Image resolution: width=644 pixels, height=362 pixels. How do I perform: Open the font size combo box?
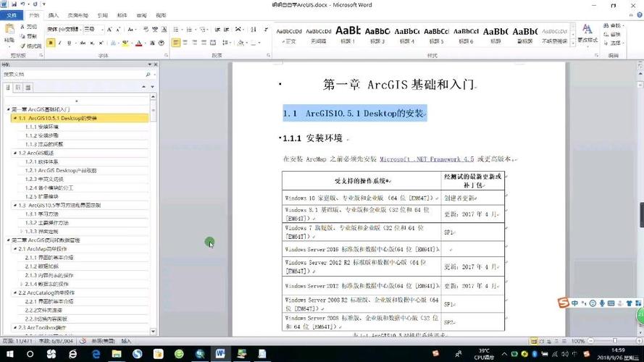point(93,30)
